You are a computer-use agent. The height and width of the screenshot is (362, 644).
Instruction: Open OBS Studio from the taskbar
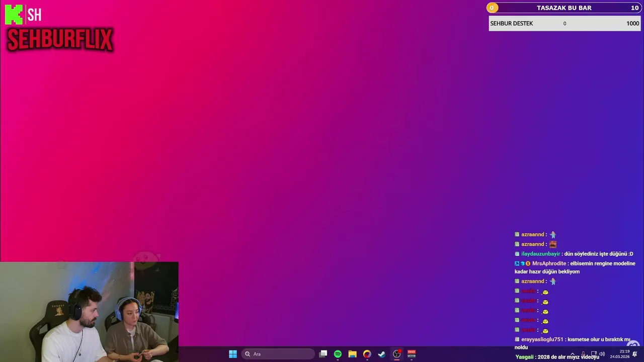[396, 354]
